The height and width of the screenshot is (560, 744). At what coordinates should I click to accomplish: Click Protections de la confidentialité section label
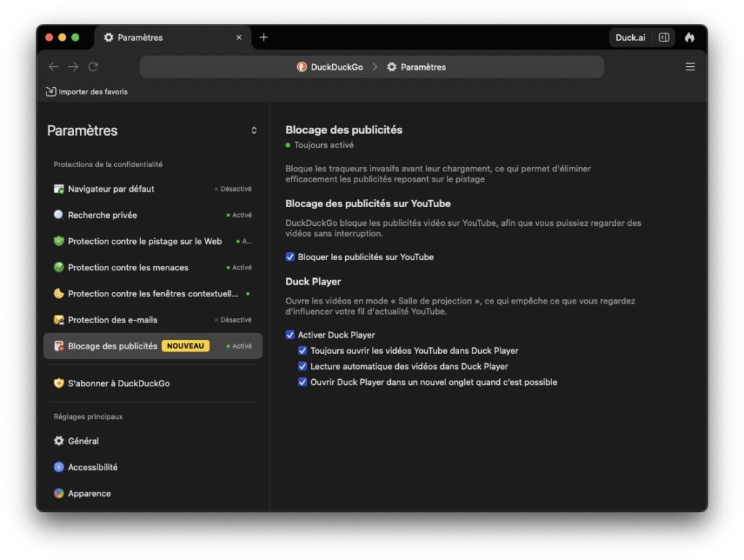tap(108, 164)
